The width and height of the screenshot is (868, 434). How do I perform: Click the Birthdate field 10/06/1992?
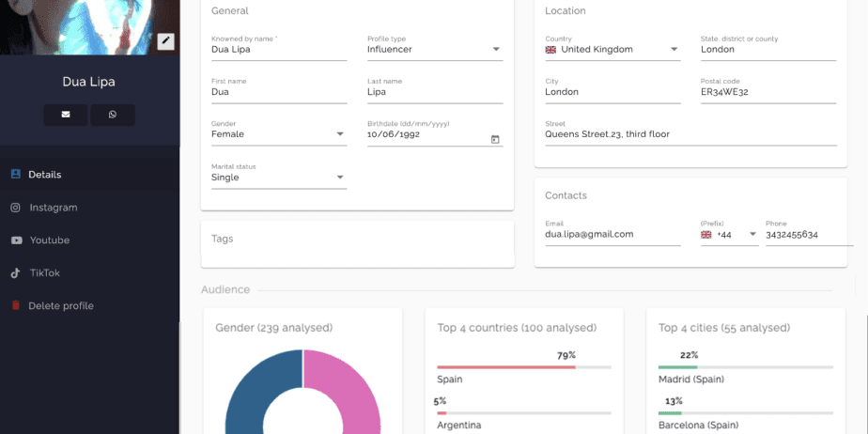[435, 132]
